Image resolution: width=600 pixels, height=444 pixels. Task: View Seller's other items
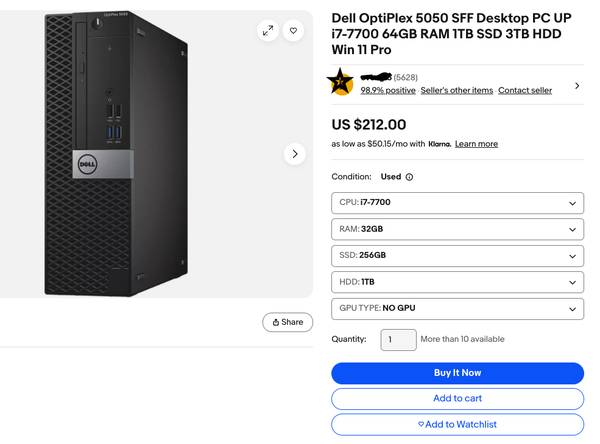456,90
